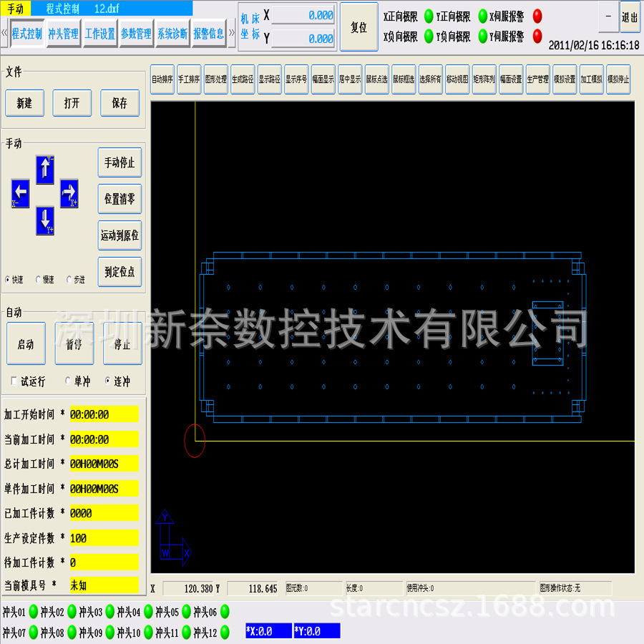The image size is (644, 644).
Task: Click the 保存 file button
Action: click(x=120, y=103)
